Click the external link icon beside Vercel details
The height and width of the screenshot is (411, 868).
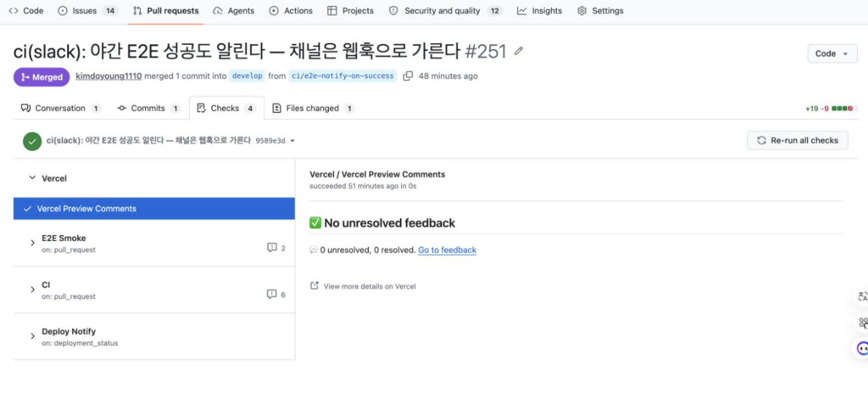pos(314,285)
